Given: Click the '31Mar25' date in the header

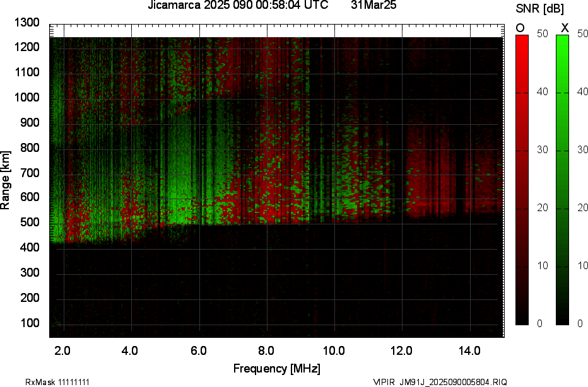Looking at the screenshot, I should click(x=370, y=6).
